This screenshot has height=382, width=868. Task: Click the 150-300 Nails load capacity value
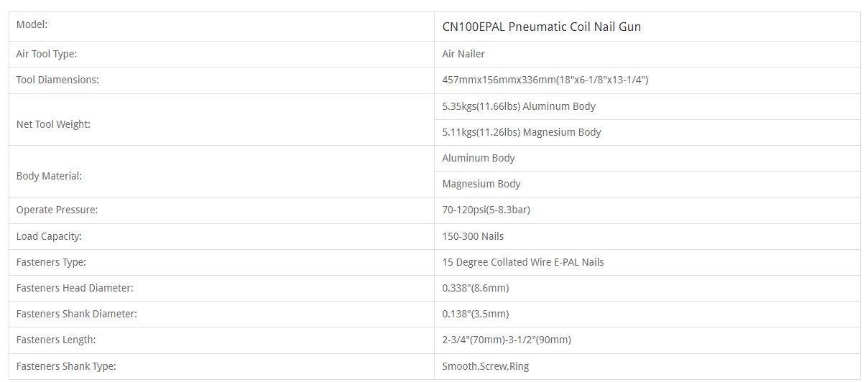click(473, 236)
